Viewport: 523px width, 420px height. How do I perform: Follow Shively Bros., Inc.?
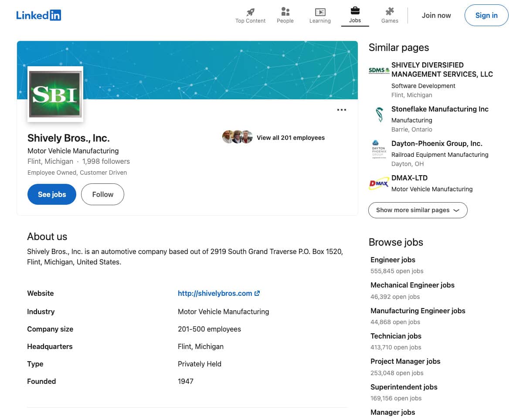click(102, 194)
